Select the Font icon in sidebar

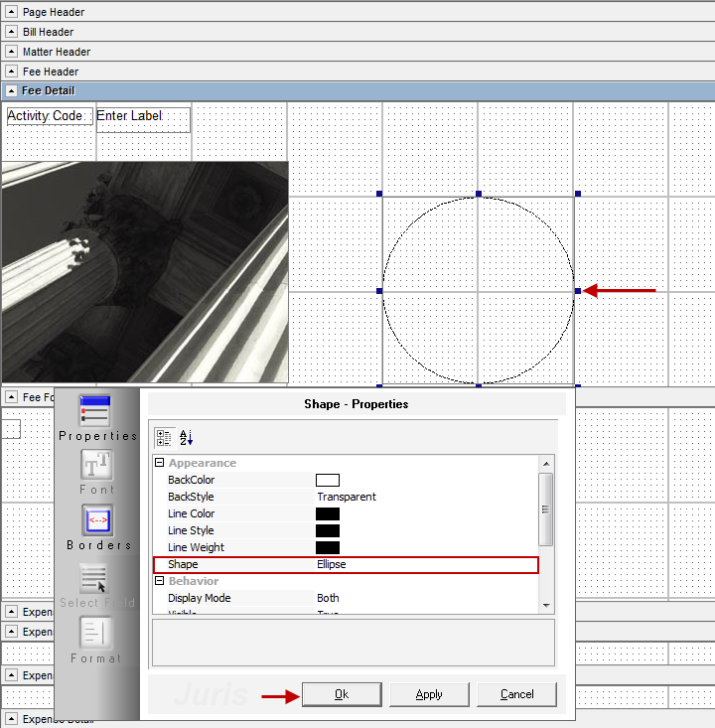click(x=96, y=465)
